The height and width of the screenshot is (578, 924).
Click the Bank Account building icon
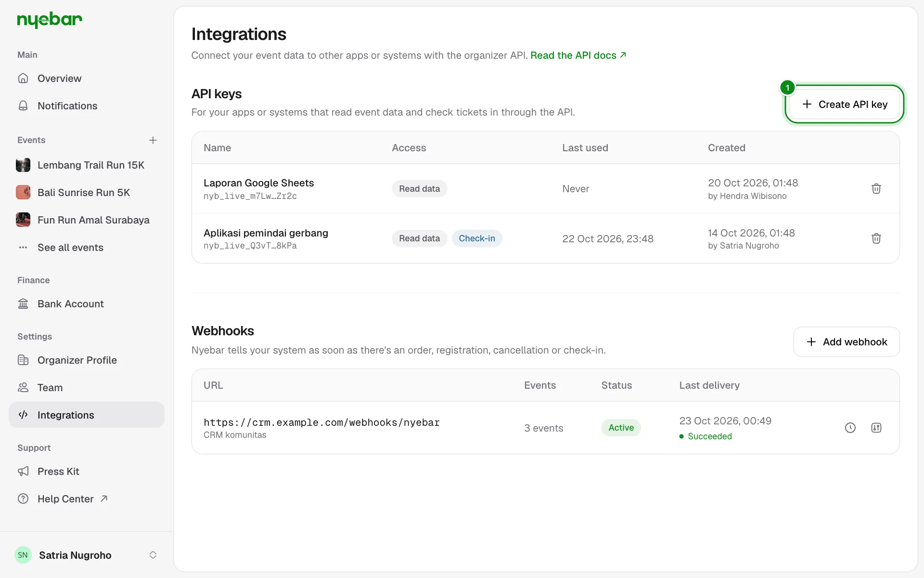(23, 304)
